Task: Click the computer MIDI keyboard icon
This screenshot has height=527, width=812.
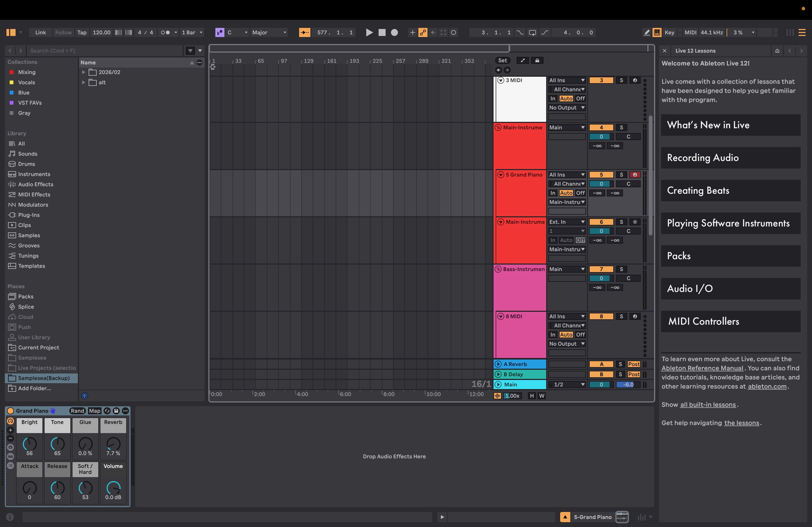Action: (x=657, y=32)
